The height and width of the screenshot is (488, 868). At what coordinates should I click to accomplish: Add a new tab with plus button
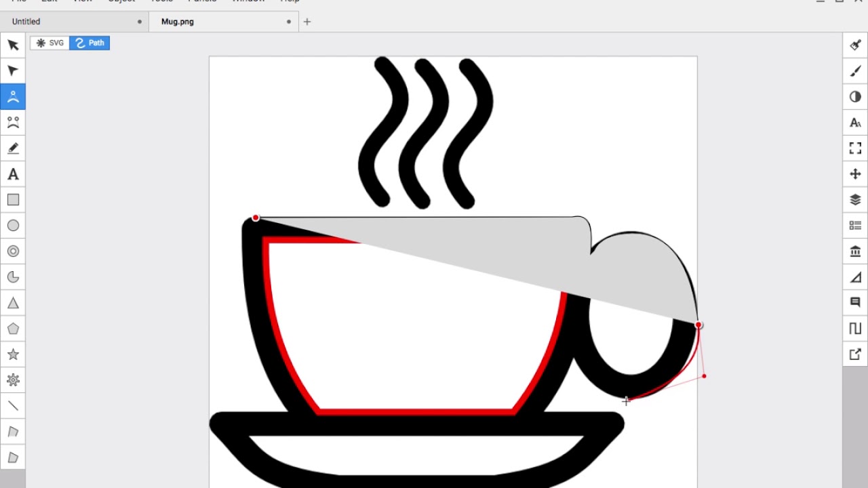click(307, 22)
